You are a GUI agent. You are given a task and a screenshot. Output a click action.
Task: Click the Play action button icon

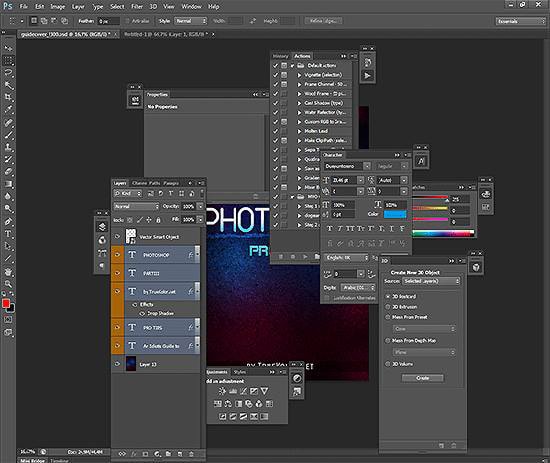(367, 75)
